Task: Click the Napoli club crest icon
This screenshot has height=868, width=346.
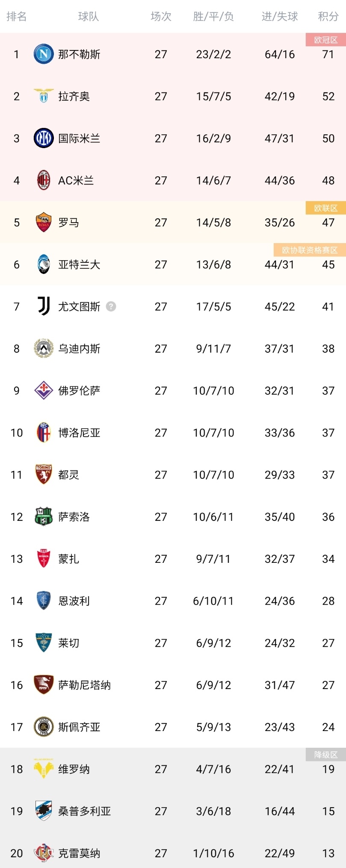Action: pyautogui.click(x=44, y=54)
